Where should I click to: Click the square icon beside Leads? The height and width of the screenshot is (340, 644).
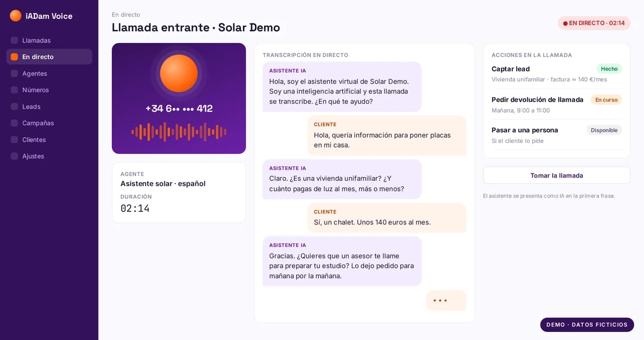click(x=14, y=106)
